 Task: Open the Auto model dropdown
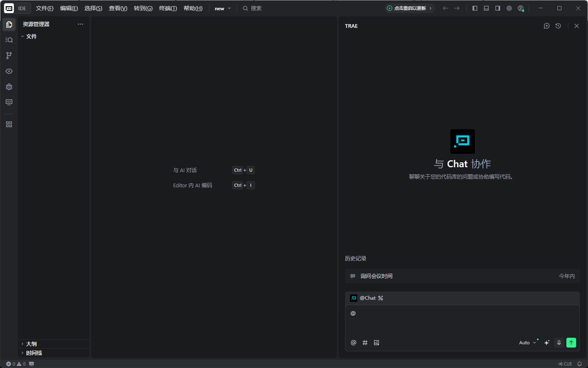click(x=528, y=343)
